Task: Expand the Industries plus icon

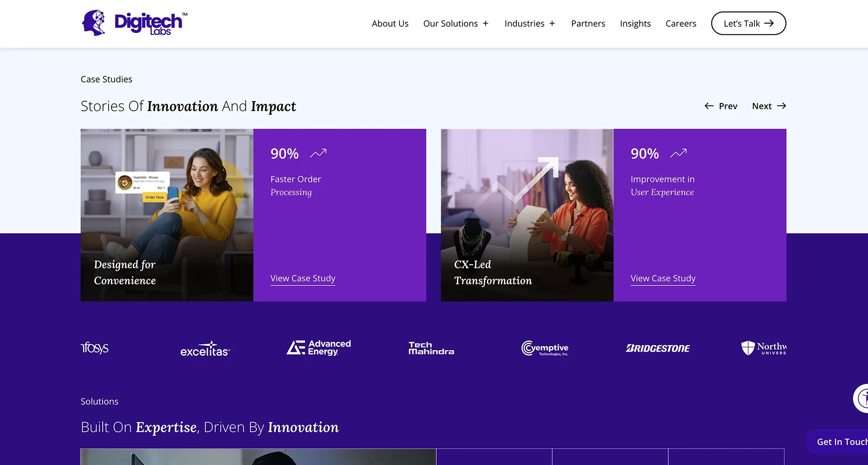Action: point(552,23)
